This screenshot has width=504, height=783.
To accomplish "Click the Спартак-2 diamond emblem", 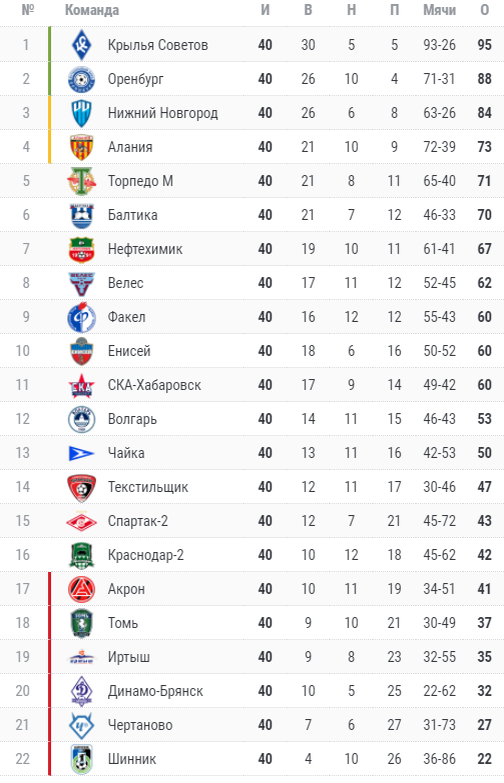I will click(x=81, y=521).
